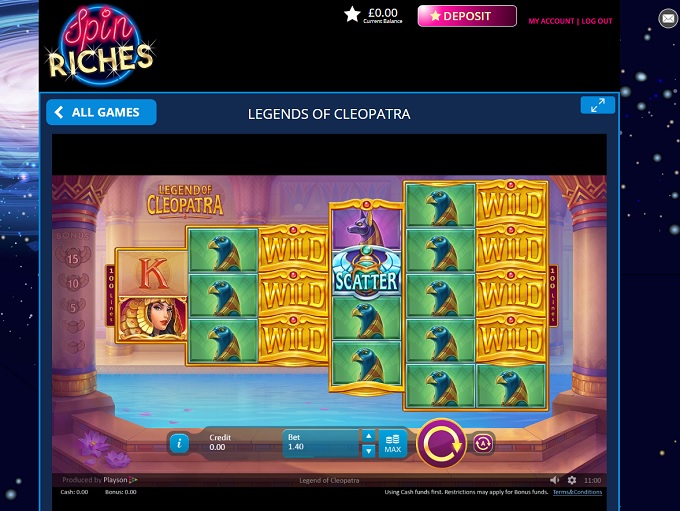Expand game to fullscreen

click(598, 105)
